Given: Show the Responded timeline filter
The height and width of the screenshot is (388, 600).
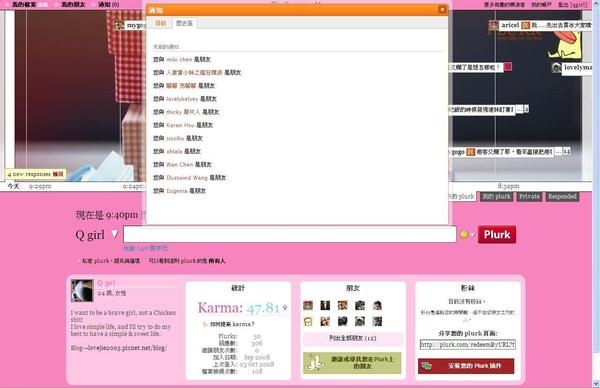Looking at the screenshot, I should (562, 196).
